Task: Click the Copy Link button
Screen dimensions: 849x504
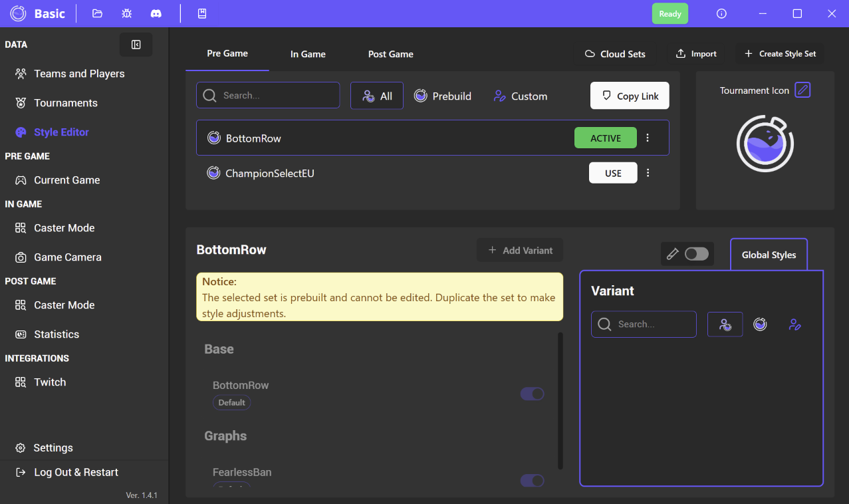Action: click(630, 96)
